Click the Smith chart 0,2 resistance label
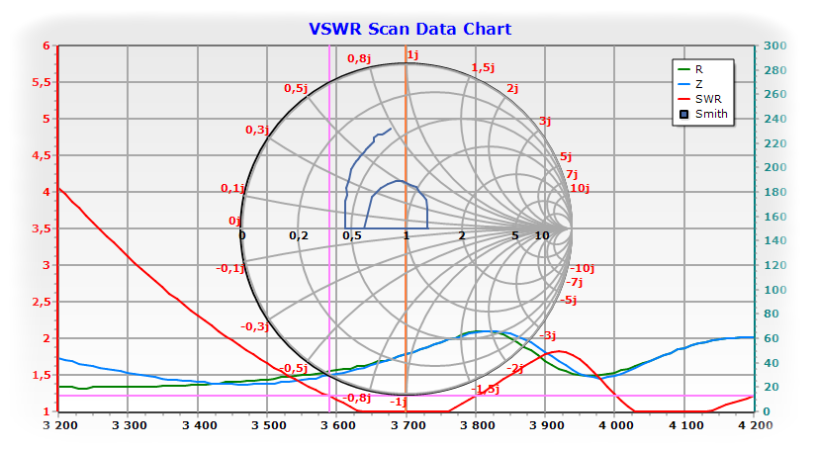 click(x=299, y=236)
